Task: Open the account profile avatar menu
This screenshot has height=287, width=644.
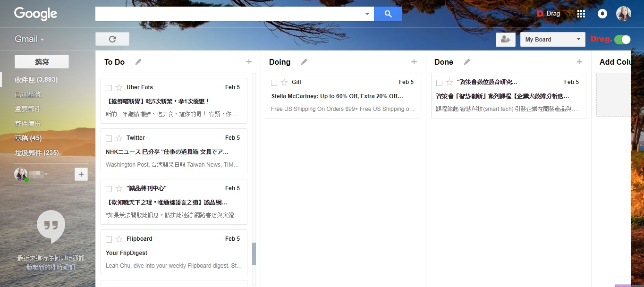Action: pyautogui.click(x=624, y=14)
